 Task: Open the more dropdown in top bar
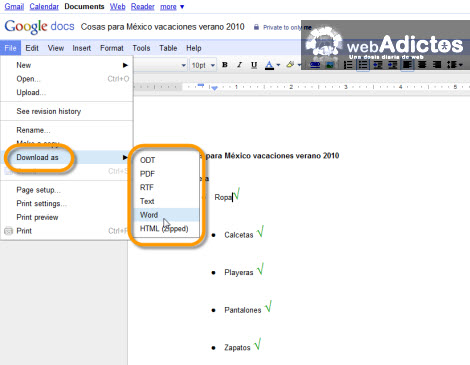[x=172, y=7]
